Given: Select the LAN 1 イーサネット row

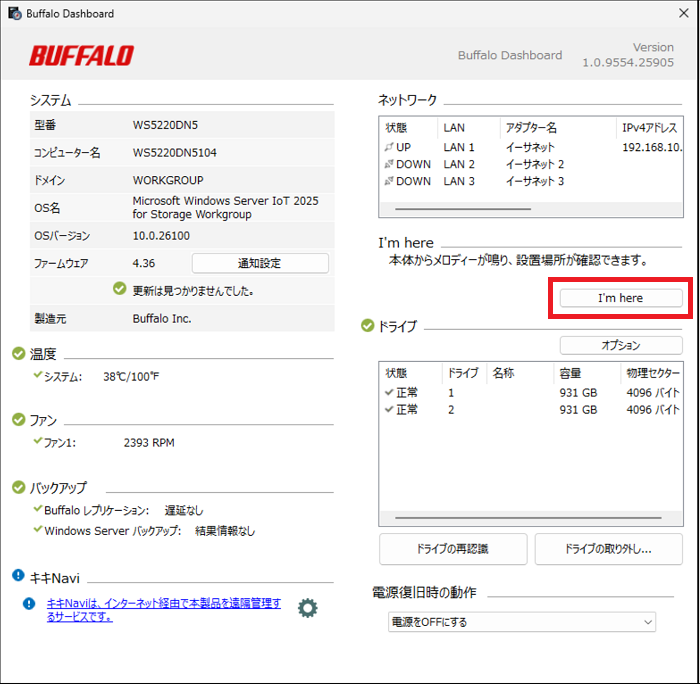Looking at the screenshot, I should coord(531,147).
